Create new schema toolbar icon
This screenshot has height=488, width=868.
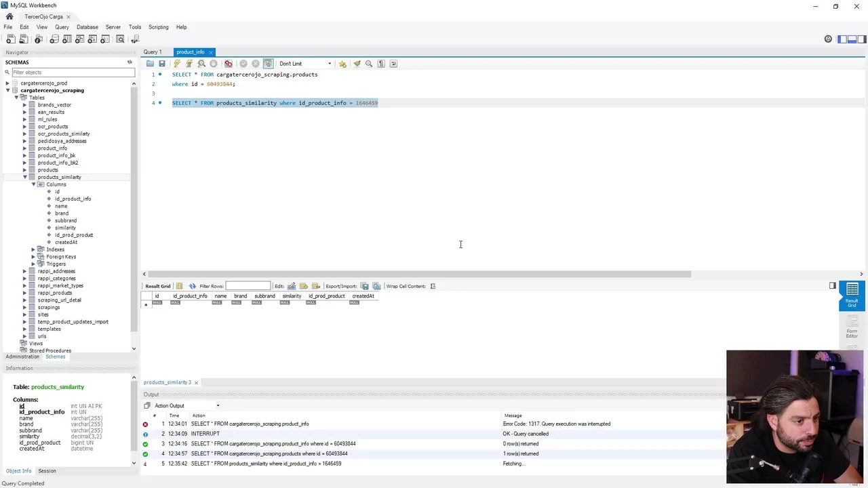tap(54, 39)
